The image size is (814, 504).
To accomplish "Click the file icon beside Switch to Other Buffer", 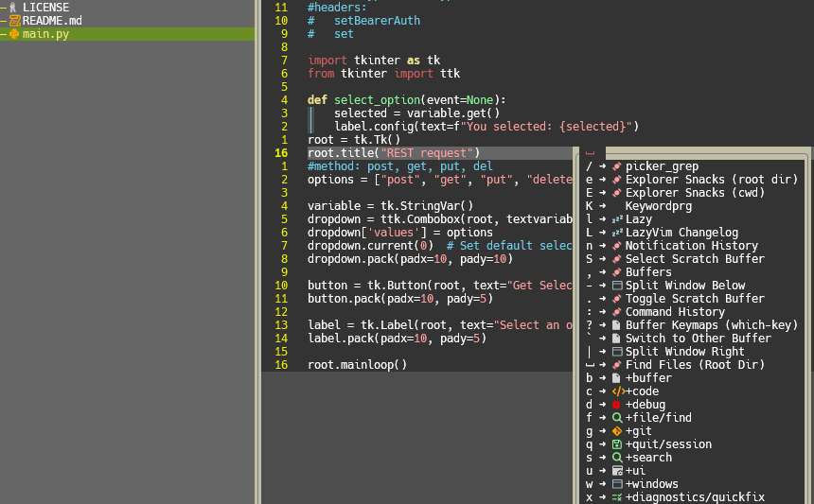I will coord(616,339).
